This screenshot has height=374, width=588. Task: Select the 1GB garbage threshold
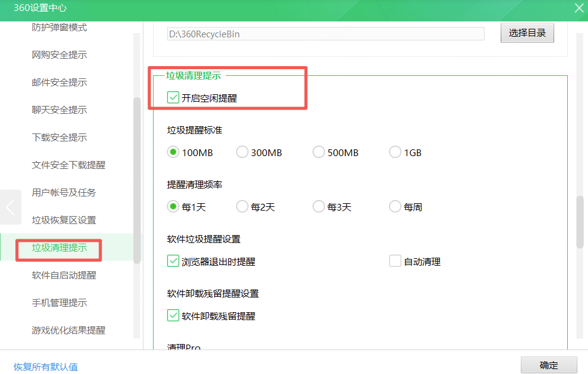pos(395,152)
